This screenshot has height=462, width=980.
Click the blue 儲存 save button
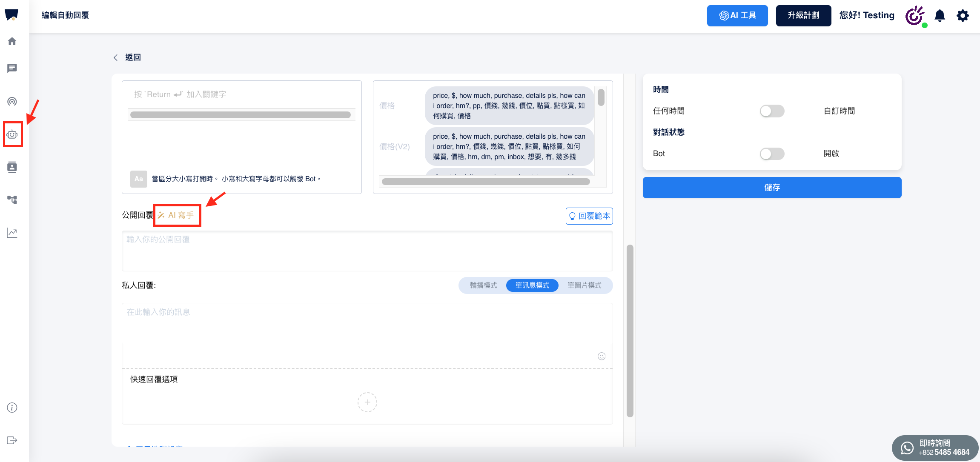pos(771,188)
